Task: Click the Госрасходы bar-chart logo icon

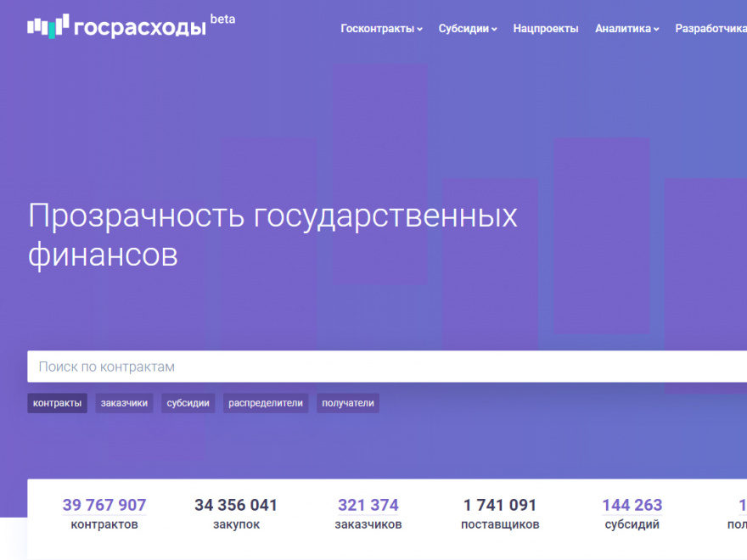Action: 48,25
